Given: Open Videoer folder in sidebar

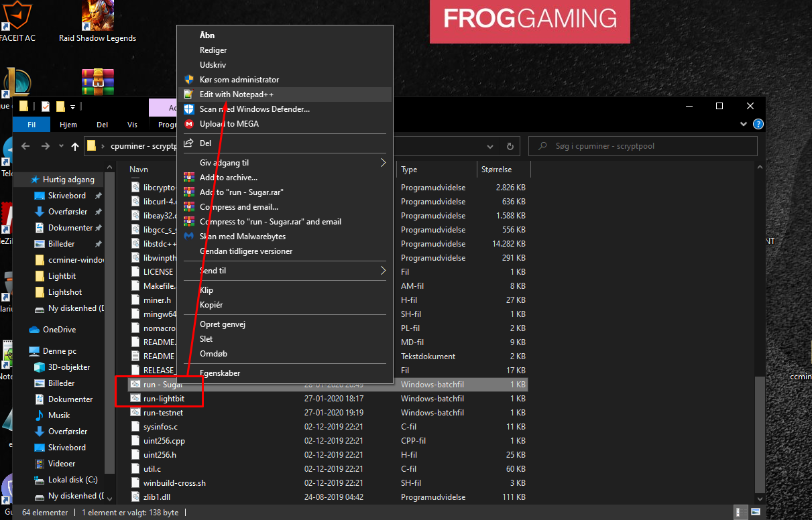Looking at the screenshot, I should point(62,464).
